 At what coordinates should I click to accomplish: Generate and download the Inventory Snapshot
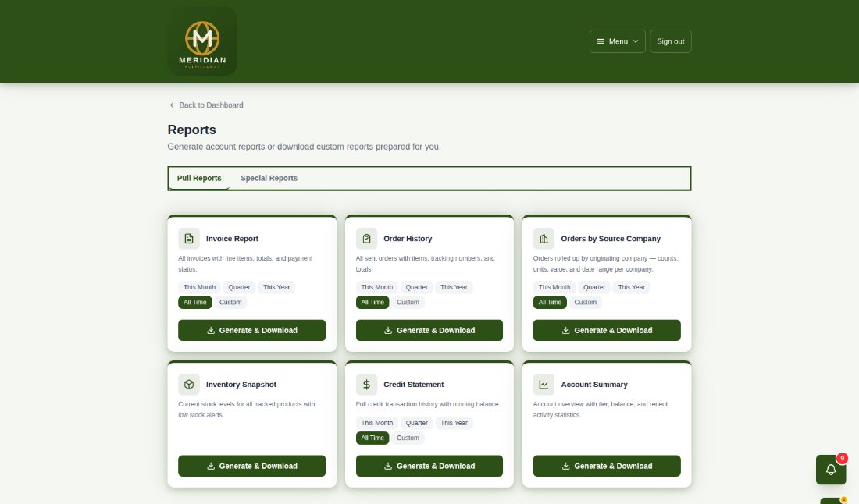pyautogui.click(x=252, y=467)
